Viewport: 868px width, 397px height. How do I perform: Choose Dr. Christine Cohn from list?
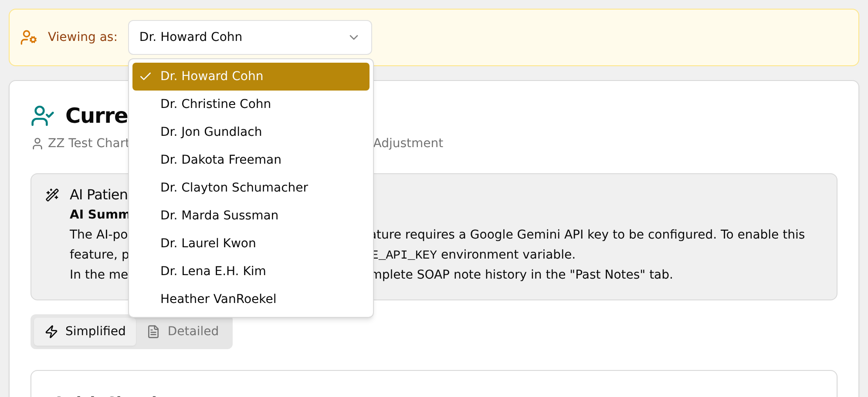pos(251,104)
